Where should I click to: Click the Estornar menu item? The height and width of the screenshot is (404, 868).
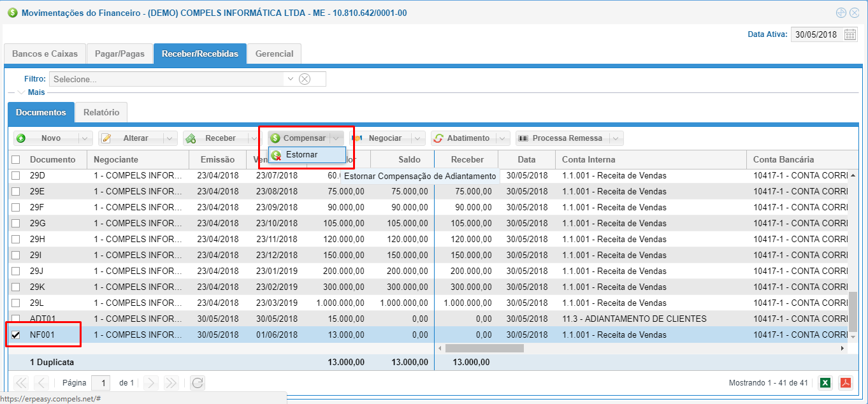point(307,155)
